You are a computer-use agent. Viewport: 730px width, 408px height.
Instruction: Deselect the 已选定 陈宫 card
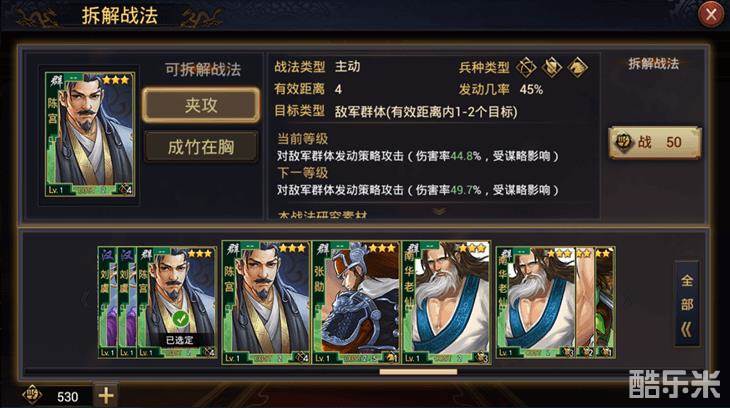point(177,302)
